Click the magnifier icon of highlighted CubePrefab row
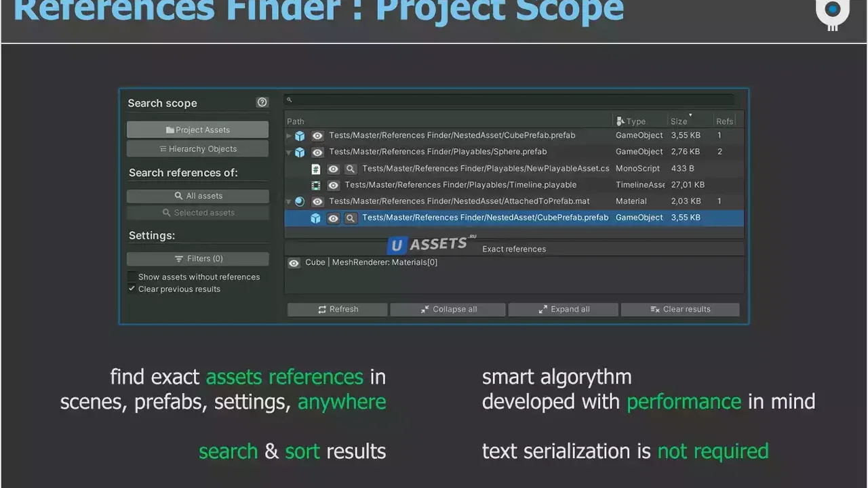Viewport: 868px width, 488px height. 350,218
